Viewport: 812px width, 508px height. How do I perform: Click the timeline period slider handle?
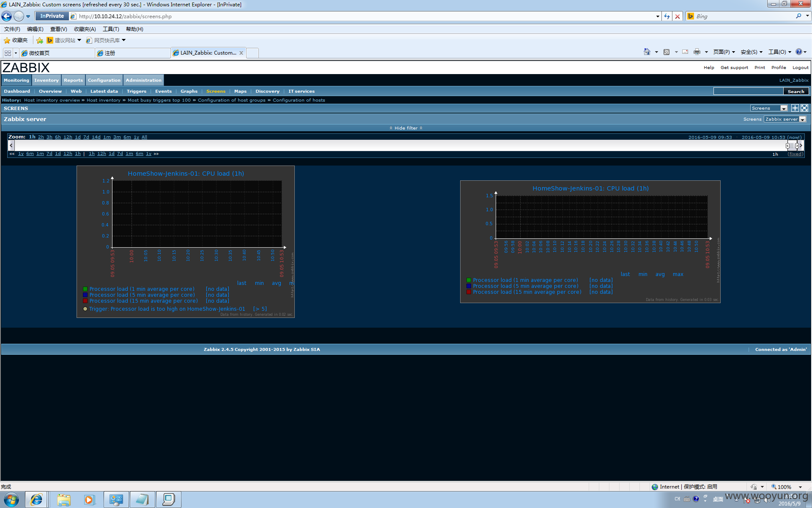click(792, 145)
